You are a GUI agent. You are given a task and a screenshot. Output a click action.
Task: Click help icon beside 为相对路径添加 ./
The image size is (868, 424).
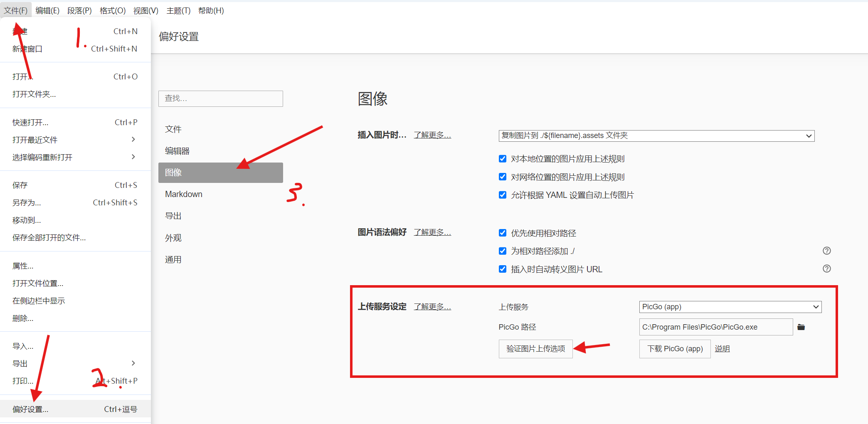click(827, 251)
